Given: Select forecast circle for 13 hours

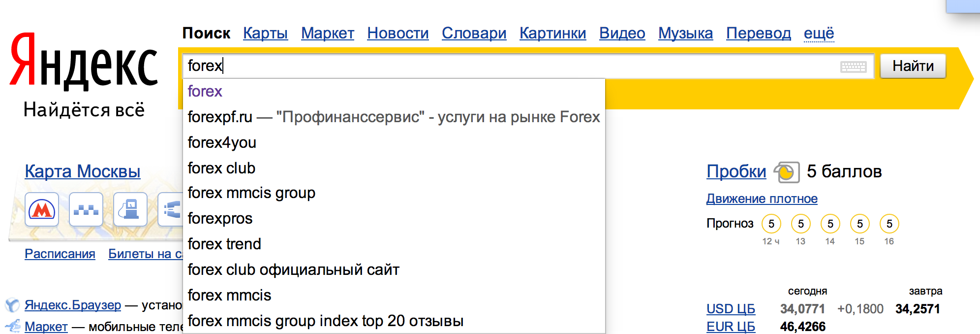Looking at the screenshot, I should pos(801,224).
